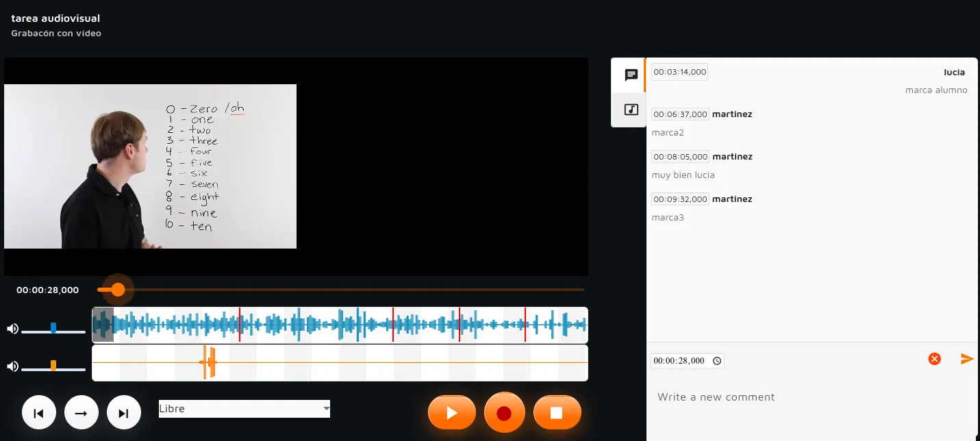Viewport: 980px width, 441px height.
Task: Click the first red marker on waveform
Action: (x=240, y=325)
